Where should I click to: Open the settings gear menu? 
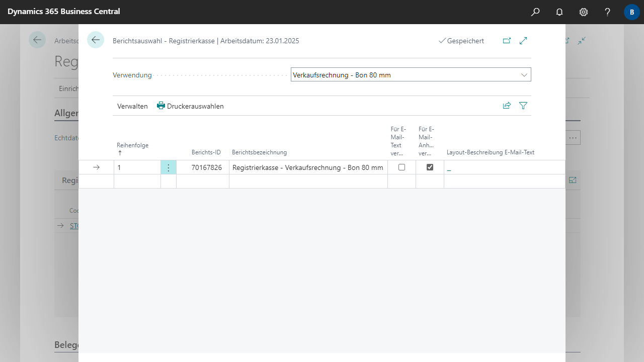click(x=584, y=12)
